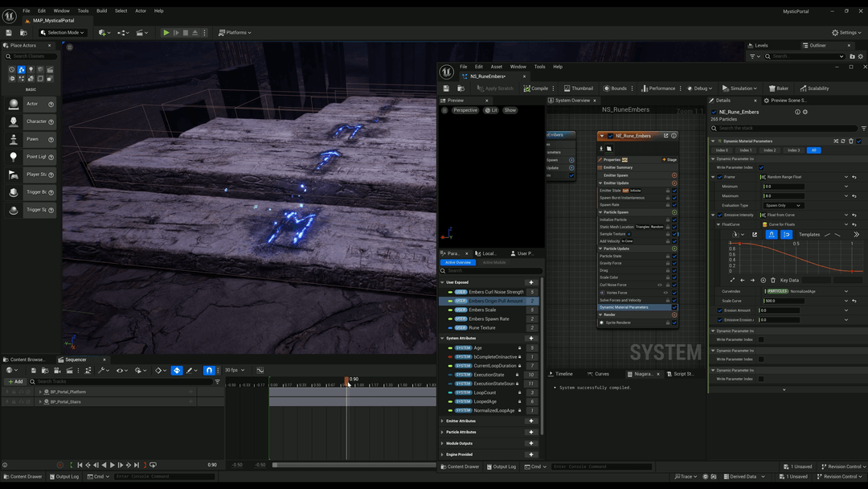This screenshot has height=489, width=868.
Task: Click Templates in the curve editor
Action: point(808,234)
